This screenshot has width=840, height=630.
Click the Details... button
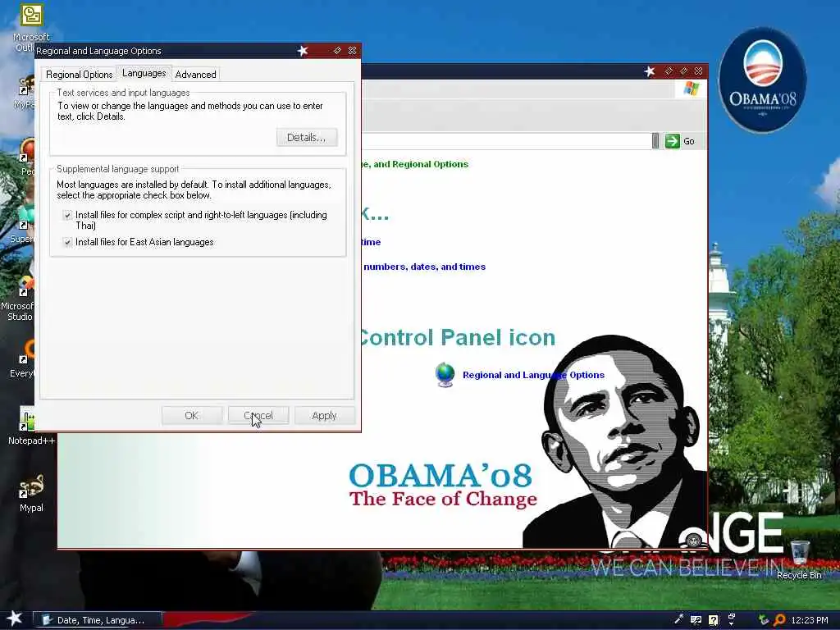307,138
